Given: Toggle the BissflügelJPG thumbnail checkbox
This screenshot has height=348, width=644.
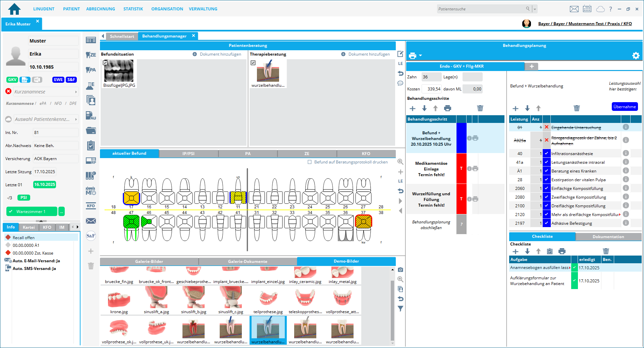Looking at the screenshot, I should pos(105,63).
